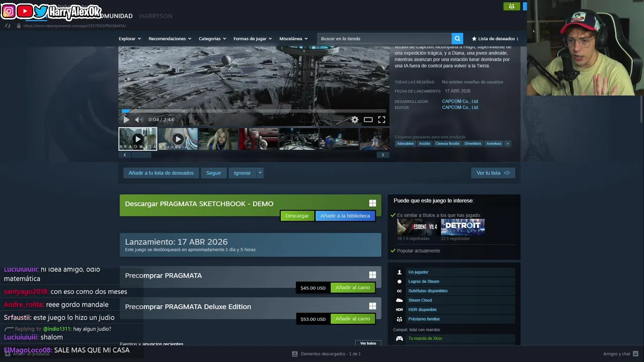Click the Ciencia ficción tag
This screenshot has width=644, height=362.
447,144
